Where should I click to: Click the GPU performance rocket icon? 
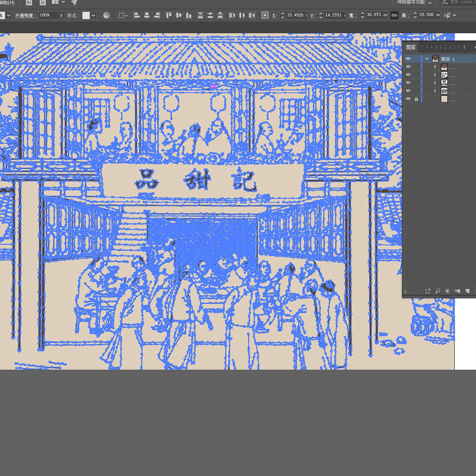[74, 2]
